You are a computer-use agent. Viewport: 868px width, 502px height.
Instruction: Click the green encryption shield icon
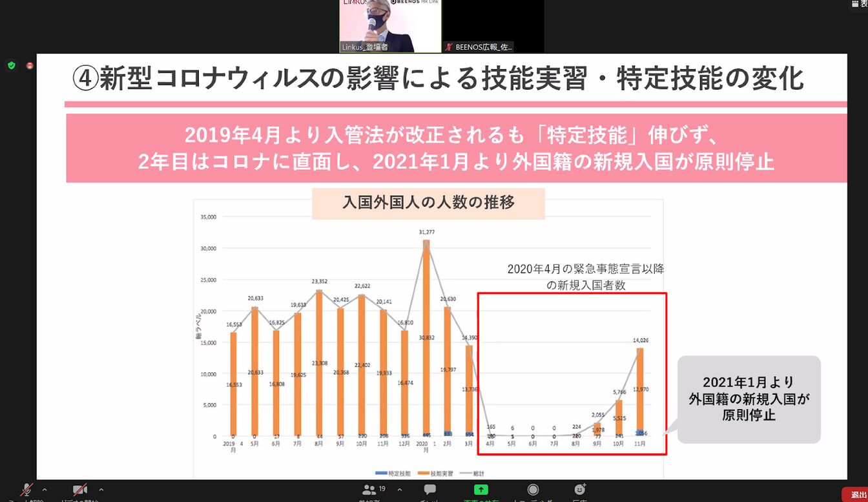pos(11,65)
